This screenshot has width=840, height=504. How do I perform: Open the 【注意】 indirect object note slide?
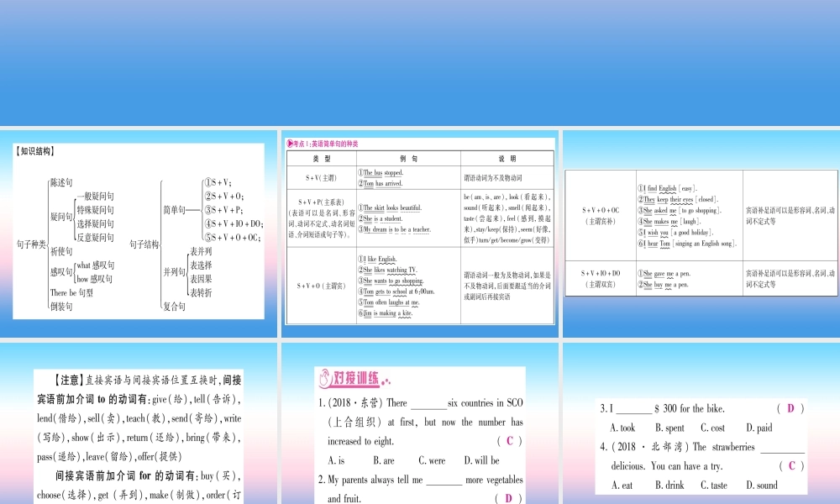pyautogui.click(x=139, y=423)
